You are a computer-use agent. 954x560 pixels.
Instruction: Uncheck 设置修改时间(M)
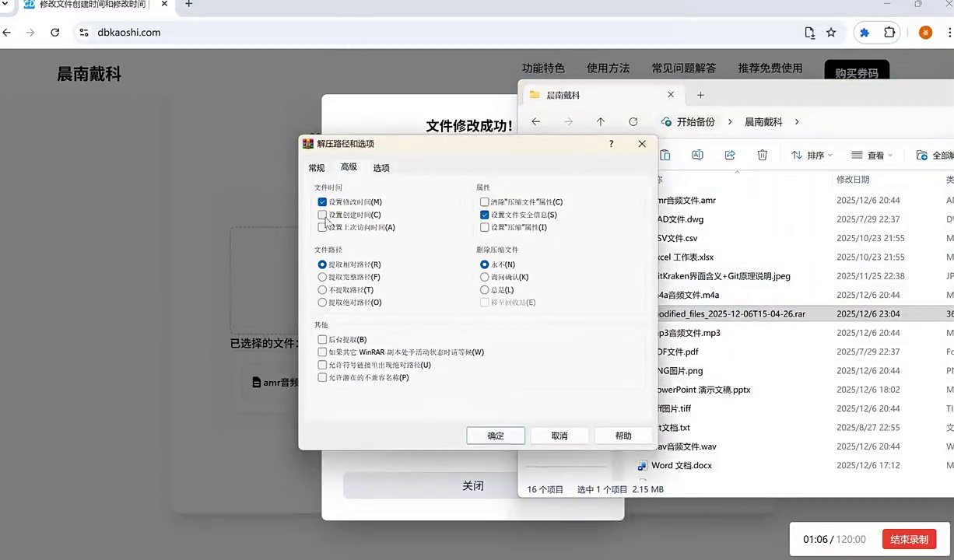[322, 202]
